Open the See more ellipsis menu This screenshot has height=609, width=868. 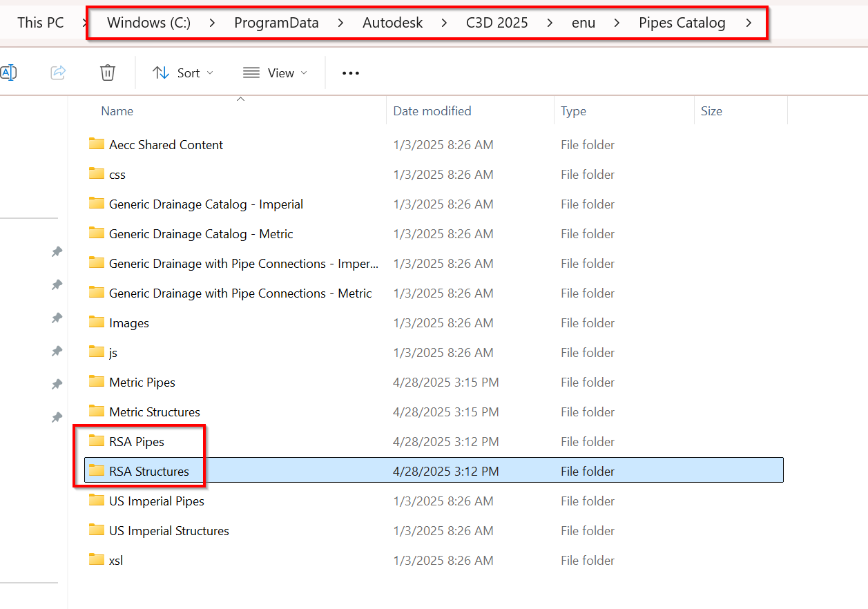coord(350,72)
